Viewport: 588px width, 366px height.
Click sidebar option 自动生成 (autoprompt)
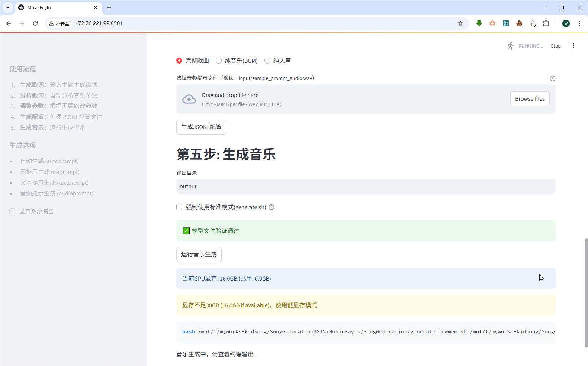[x=49, y=161]
